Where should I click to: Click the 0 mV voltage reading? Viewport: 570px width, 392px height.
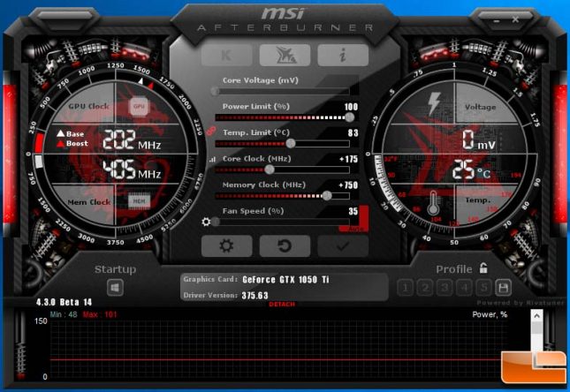(479, 140)
